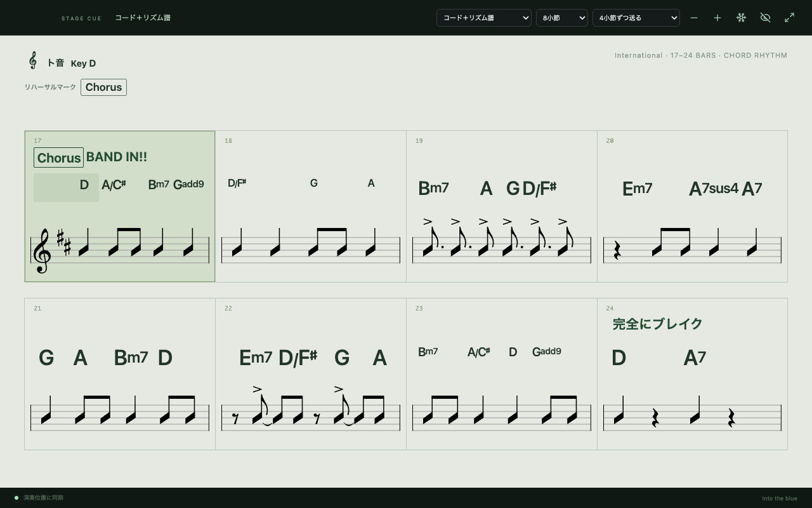Click the リハーサルマーク label
812x508 pixels.
(x=50, y=87)
